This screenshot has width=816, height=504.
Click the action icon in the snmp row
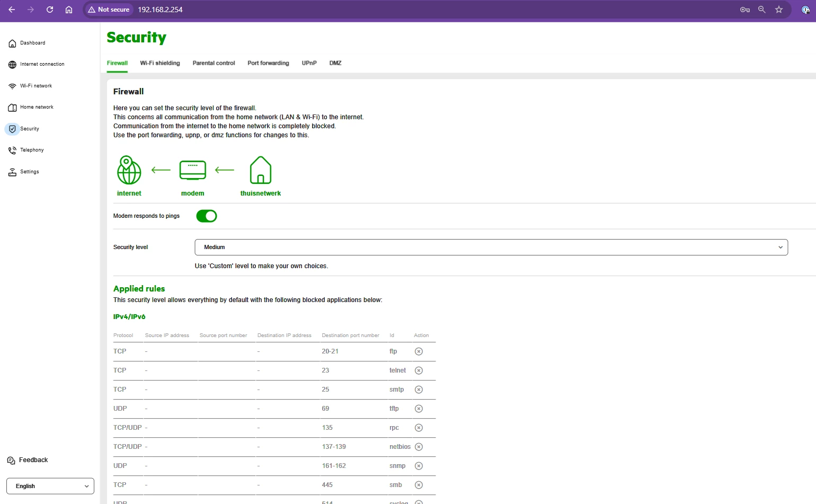click(x=419, y=466)
